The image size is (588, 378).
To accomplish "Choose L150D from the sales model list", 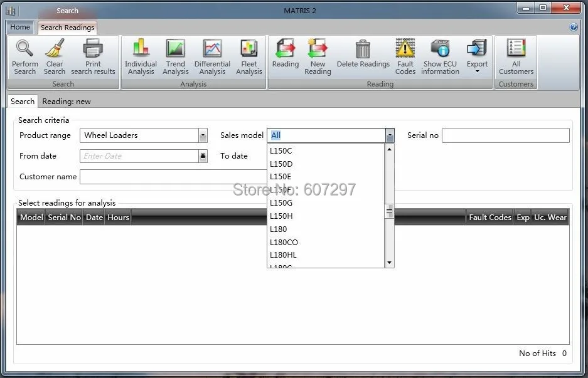I will (326, 164).
